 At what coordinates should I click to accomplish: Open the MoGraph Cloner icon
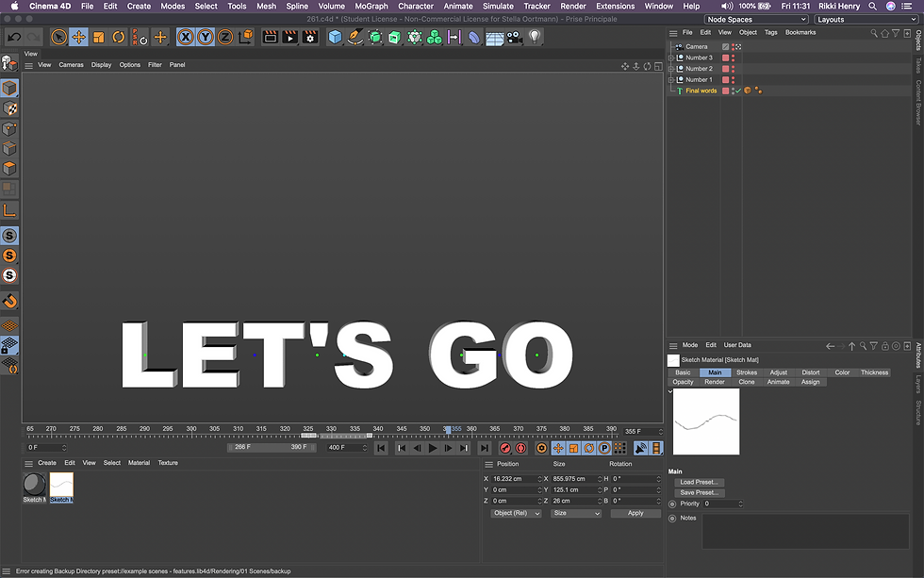pos(435,37)
